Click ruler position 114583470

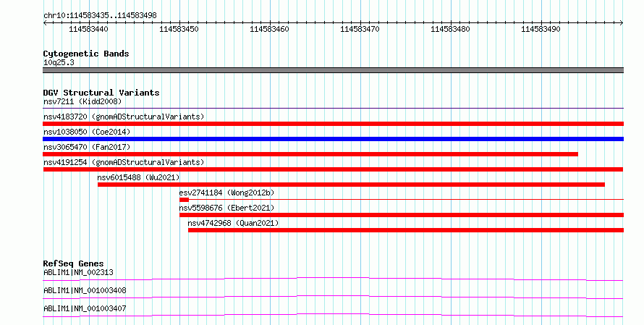pyautogui.click(x=360, y=29)
